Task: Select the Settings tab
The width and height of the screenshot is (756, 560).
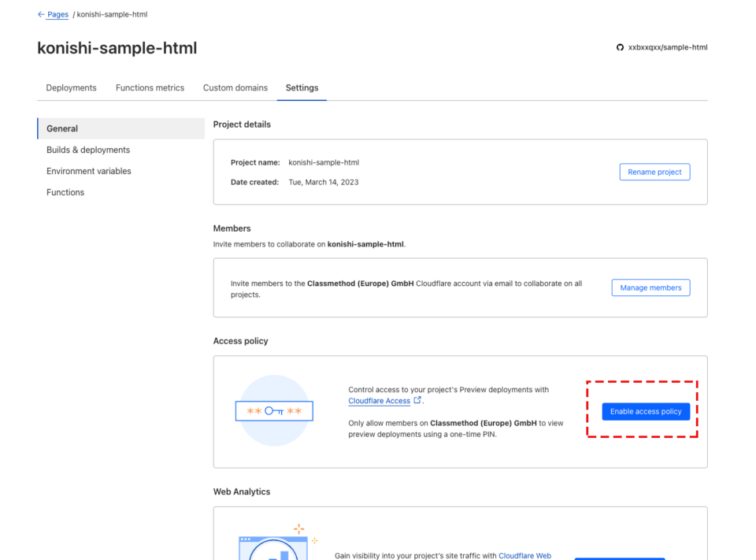Action: 302,87
